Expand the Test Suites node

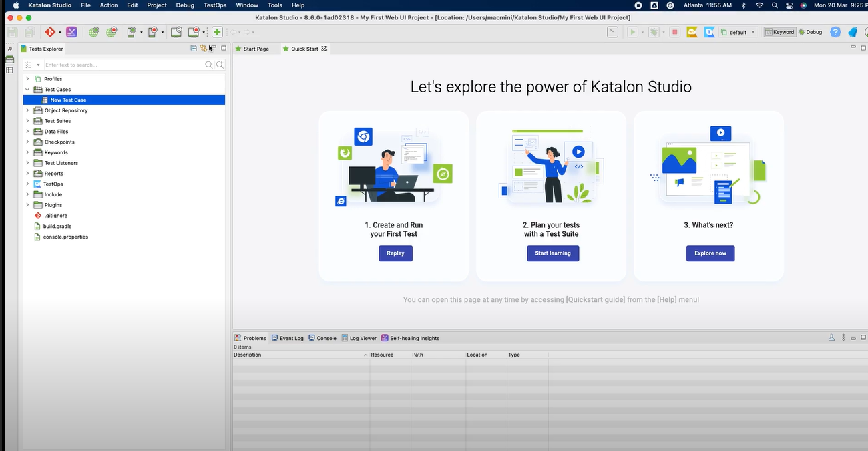27,121
